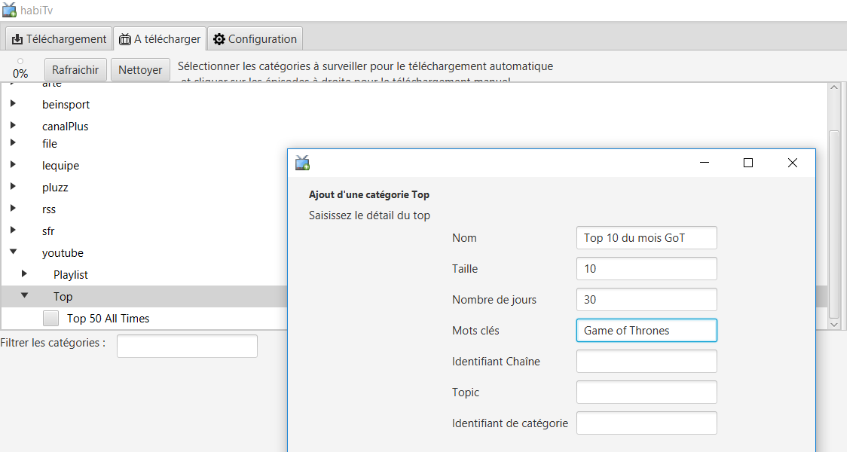868x452 pixels.
Task: Collapse the Top node arrow
Action: coord(25,297)
